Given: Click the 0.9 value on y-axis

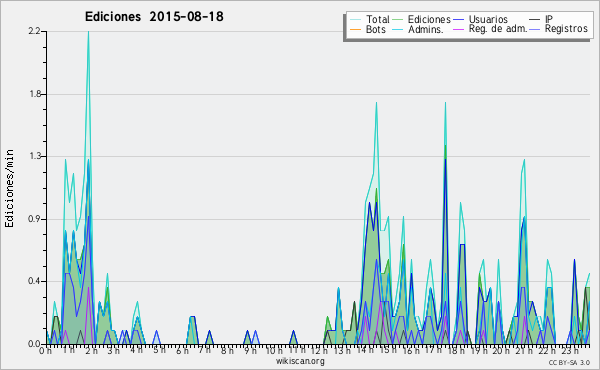Looking at the screenshot, I should coord(34,219).
